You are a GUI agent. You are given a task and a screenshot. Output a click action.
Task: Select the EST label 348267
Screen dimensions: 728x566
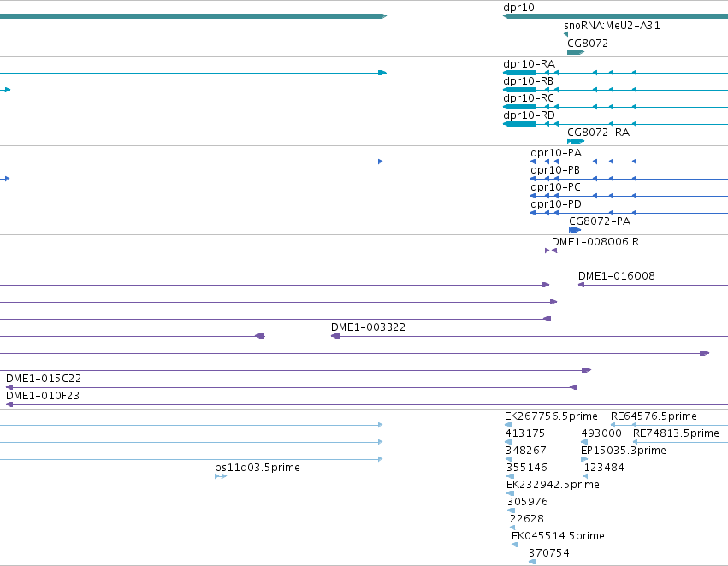point(525,451)
